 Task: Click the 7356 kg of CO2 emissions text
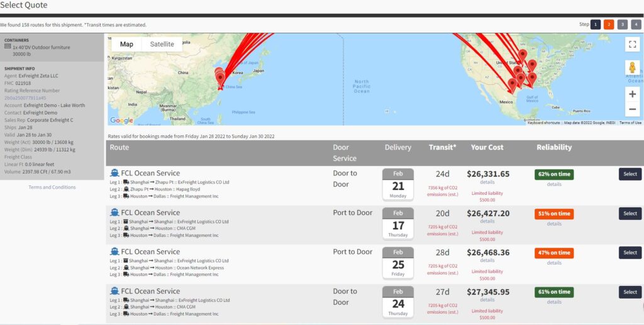click(442, 191)
